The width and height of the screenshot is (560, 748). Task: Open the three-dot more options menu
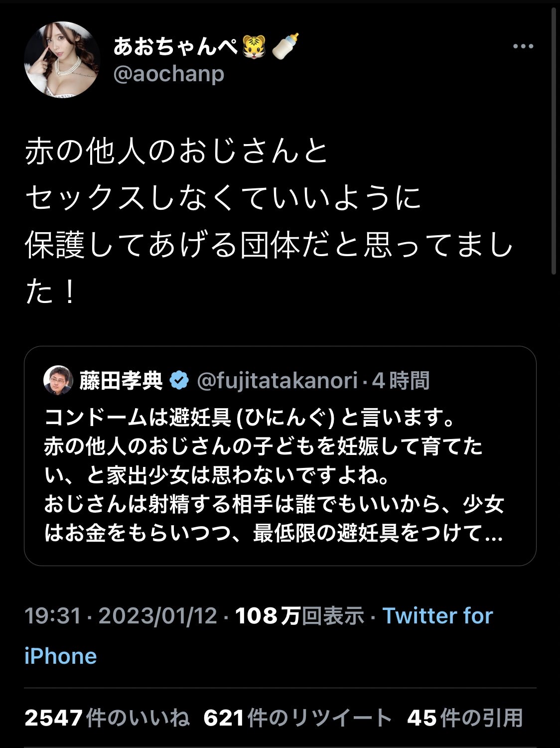523,46
